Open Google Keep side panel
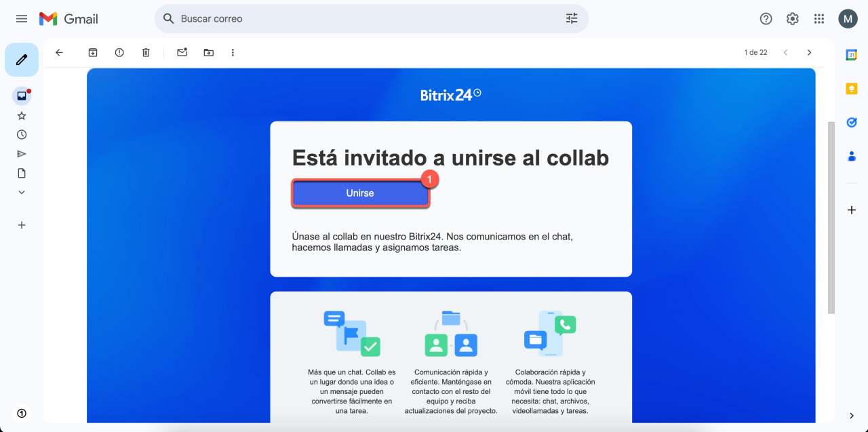 (852, 89)
